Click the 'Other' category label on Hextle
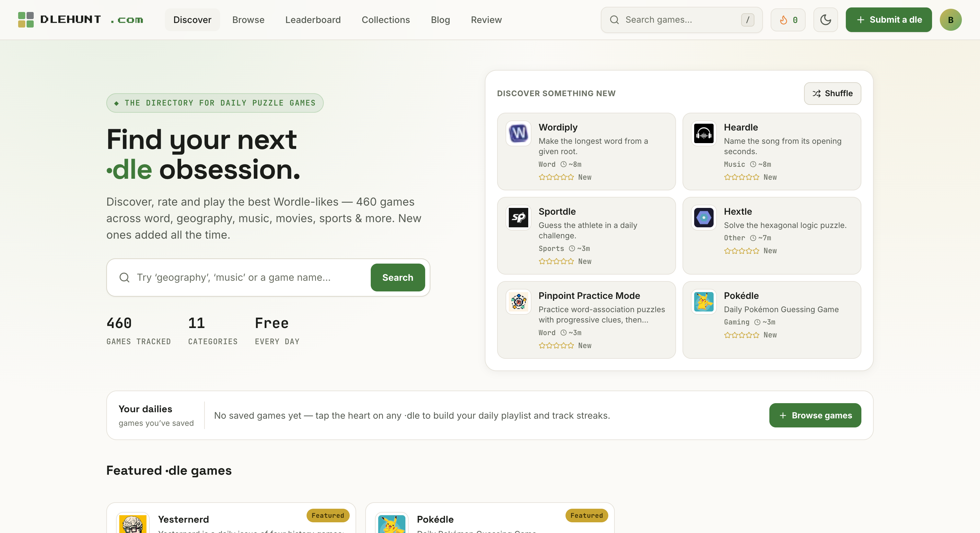The image size is (980, 533). coord(734,238)
